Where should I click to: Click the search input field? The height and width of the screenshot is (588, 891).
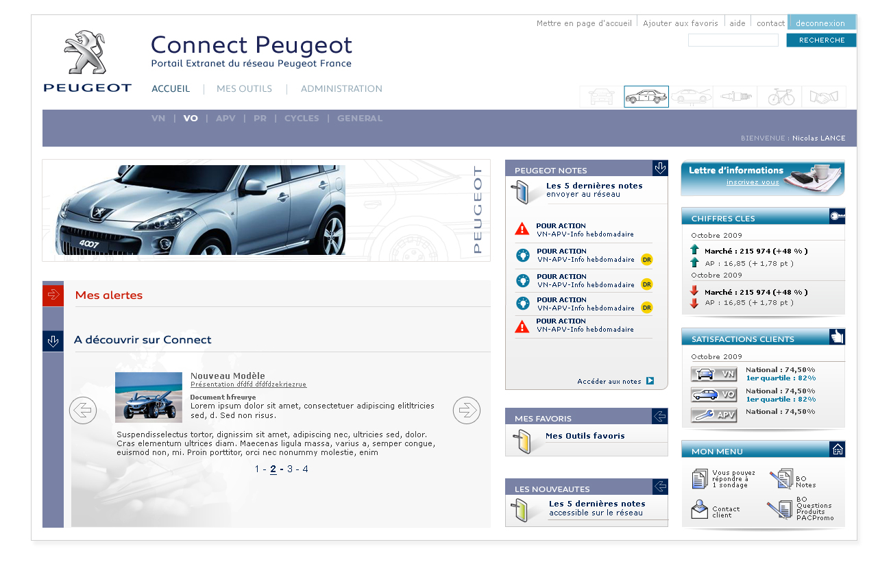[x=733, y=40]
